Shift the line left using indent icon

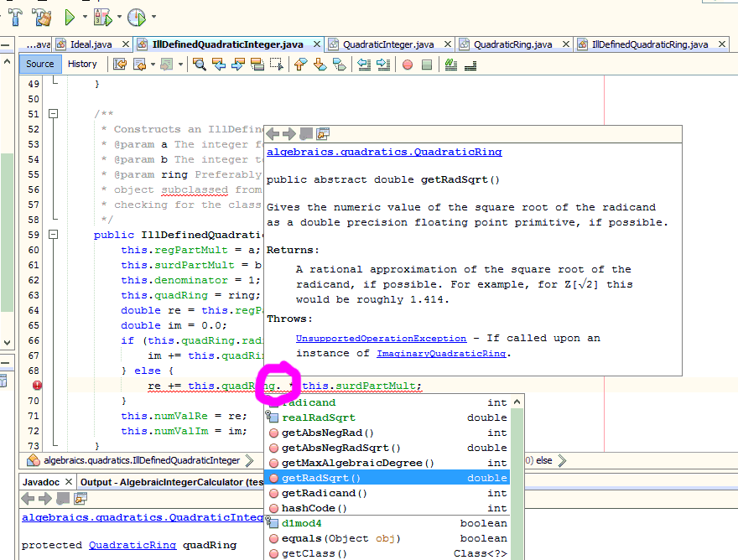(x=362, y=65)
